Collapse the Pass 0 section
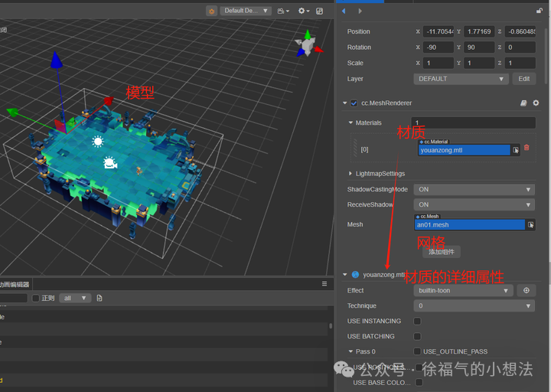Viewport: 551px width, 392px height. pos(350,351)
